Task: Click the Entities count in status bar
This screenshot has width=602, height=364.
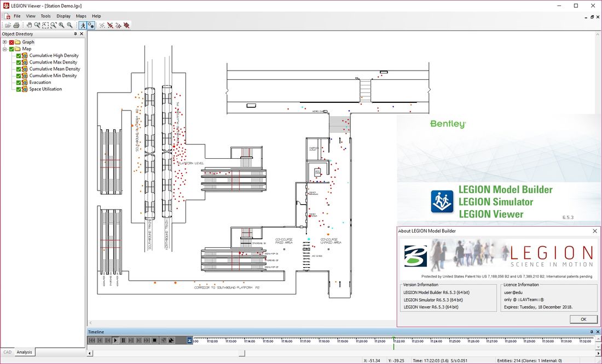Action: pyautogui.click(x=529, y=361)
